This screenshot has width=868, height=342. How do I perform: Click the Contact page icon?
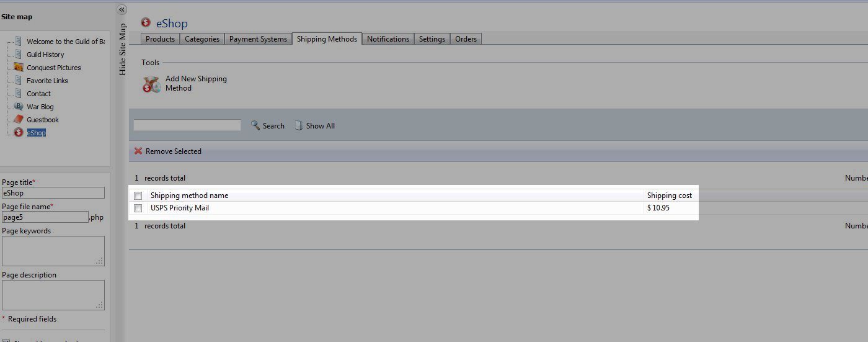[x=19, y=93]
